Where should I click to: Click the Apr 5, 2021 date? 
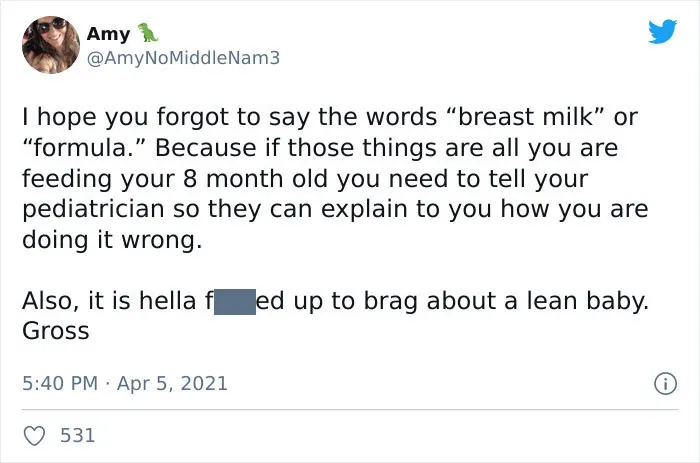[x=172, y=384]
